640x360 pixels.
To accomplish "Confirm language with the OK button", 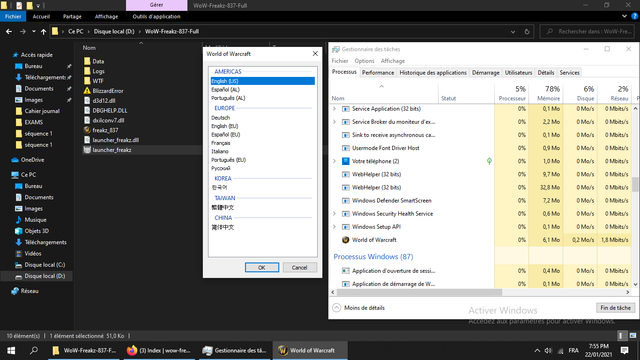I will tap(262, 267).
